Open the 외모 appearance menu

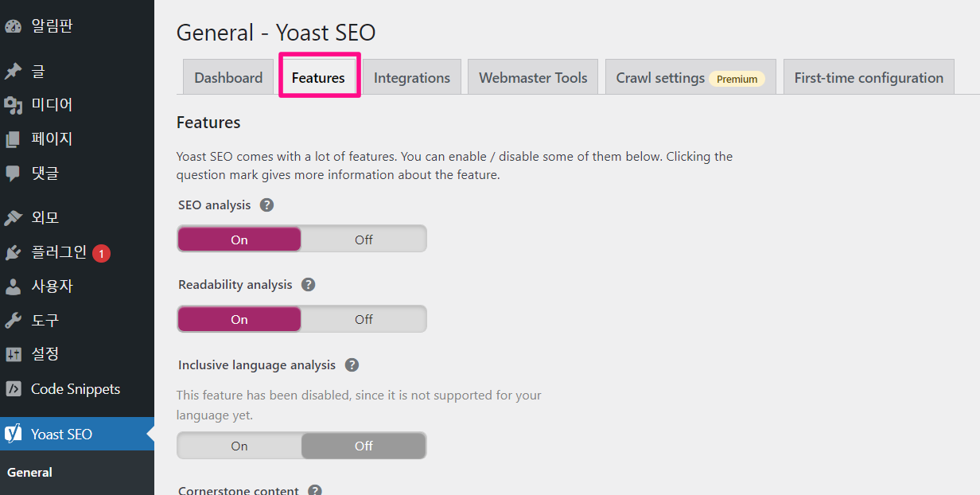[x=77, y=218]
